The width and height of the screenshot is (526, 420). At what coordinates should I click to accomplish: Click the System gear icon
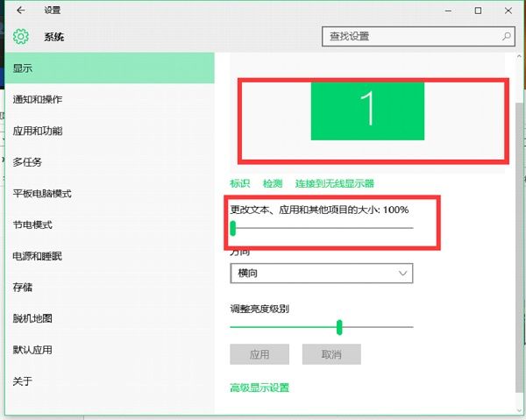coord(21,37)
